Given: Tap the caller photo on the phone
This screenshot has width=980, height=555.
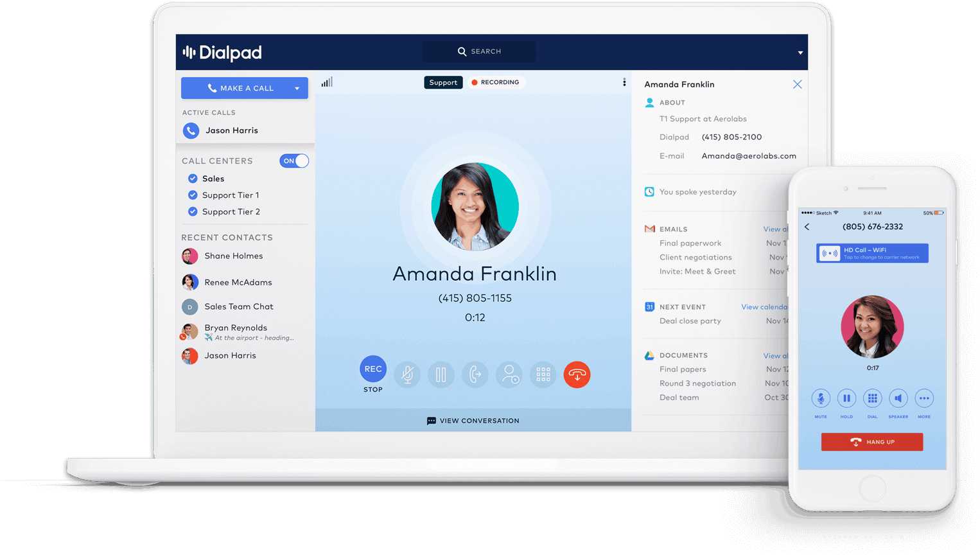Looking at the screenshot, I should click(872, 327).
